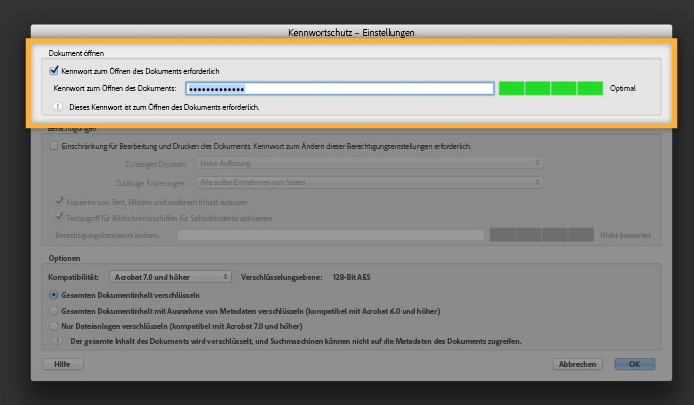The width and height of the screenshot is (694, 405).
Task: Click info icon beside Dieses Kennwort hint
Action: coord(58,107)
